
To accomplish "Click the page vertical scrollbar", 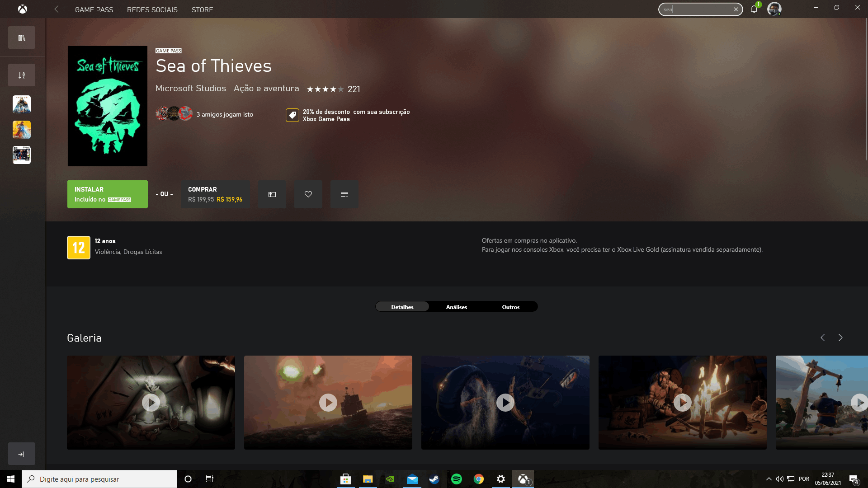I will pyautogui.click(x=866, y=90).
